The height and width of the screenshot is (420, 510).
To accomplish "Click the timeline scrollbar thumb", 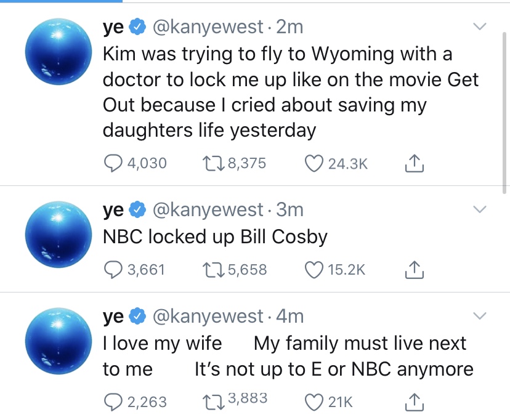I will click(x=504, y=113).
